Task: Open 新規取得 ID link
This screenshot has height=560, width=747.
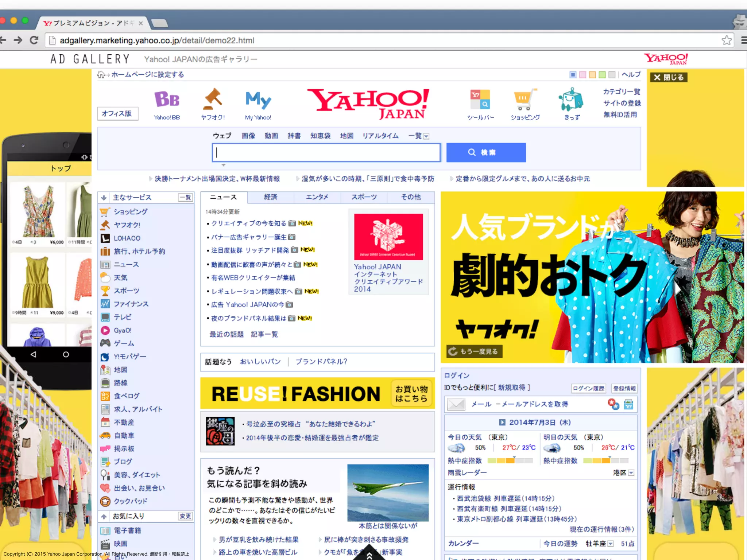Action: [x=512, y=388]
